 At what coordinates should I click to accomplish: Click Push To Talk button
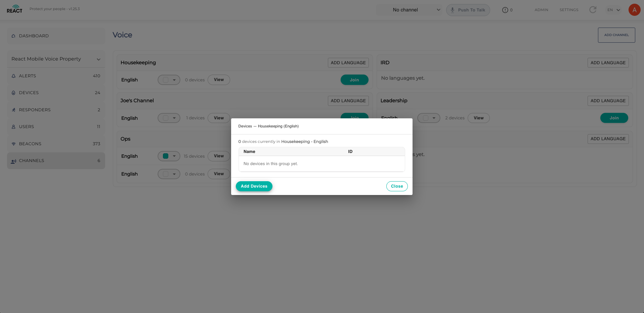pos(468,10)
